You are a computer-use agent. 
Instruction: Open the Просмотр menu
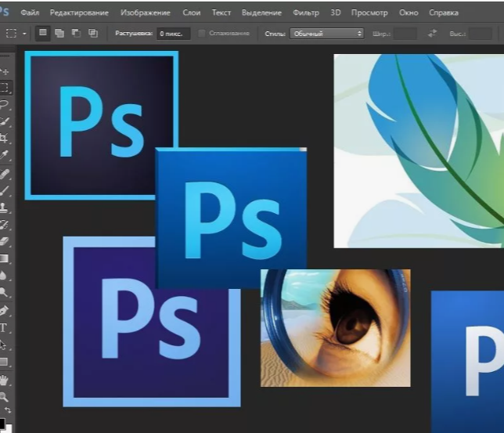click(369, 13)
